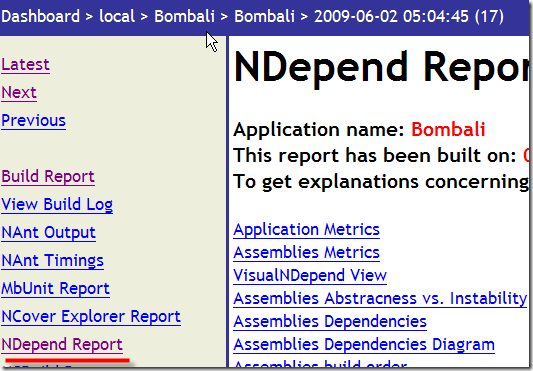Viewport: 533px width, 371px height.
Task: Select the first Bombali breadcrumb link
Action: point(184,16)
